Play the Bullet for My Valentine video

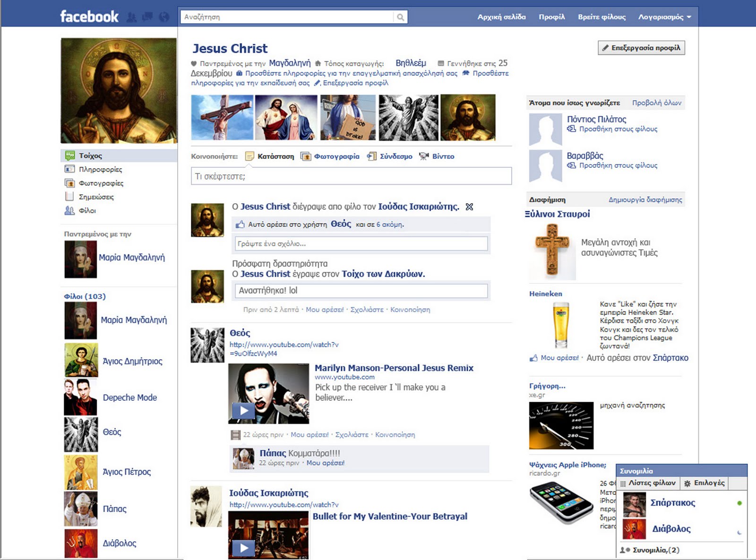244,548
